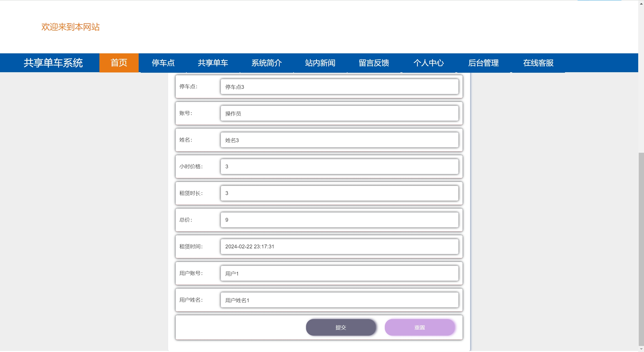Click the 总价 field showing 9
Screen dimensions: 644x352
coord(339,220)
